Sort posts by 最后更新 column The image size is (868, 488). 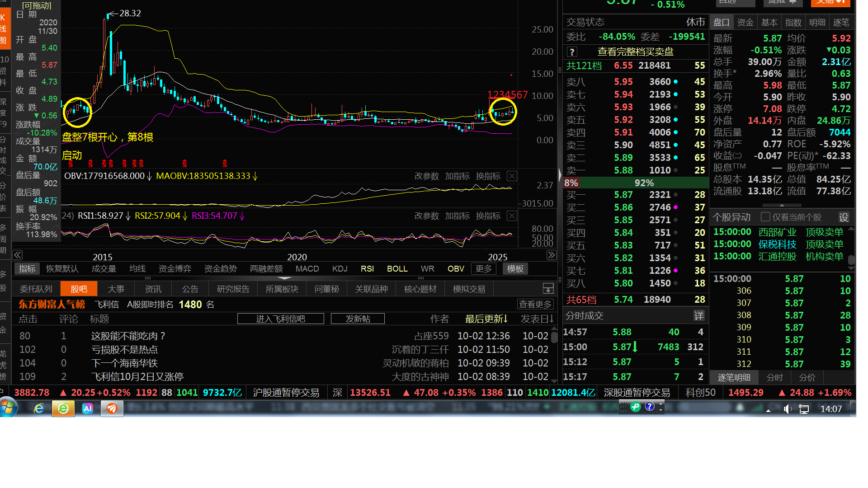[486, 319]
